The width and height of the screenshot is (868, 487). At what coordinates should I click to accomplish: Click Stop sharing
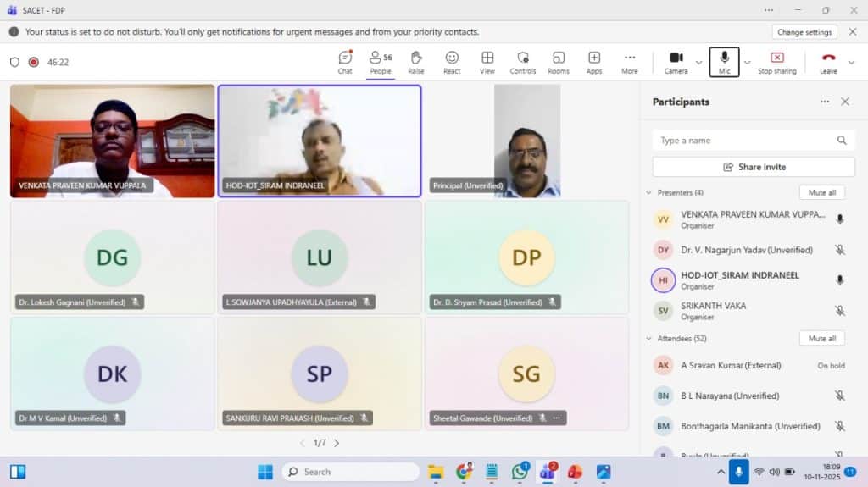tap(777, 62)
